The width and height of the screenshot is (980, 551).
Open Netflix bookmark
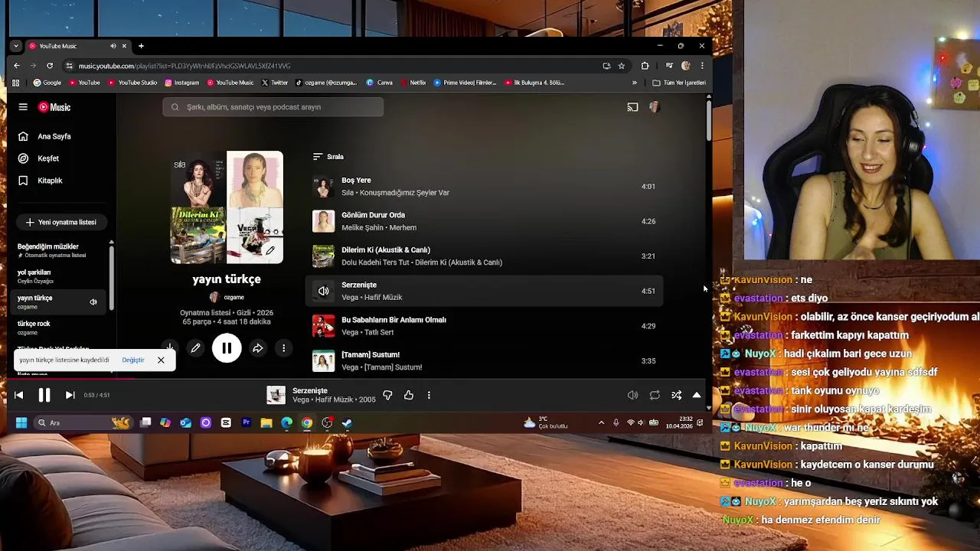click(x=412, y=83)
